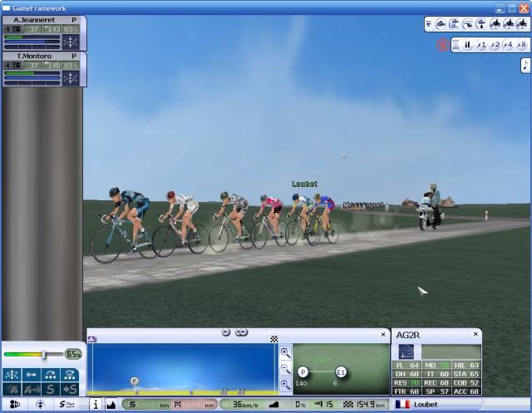This screenshot has height=413, width=532.
Task: Set race speed to x2
Action: 495,45
